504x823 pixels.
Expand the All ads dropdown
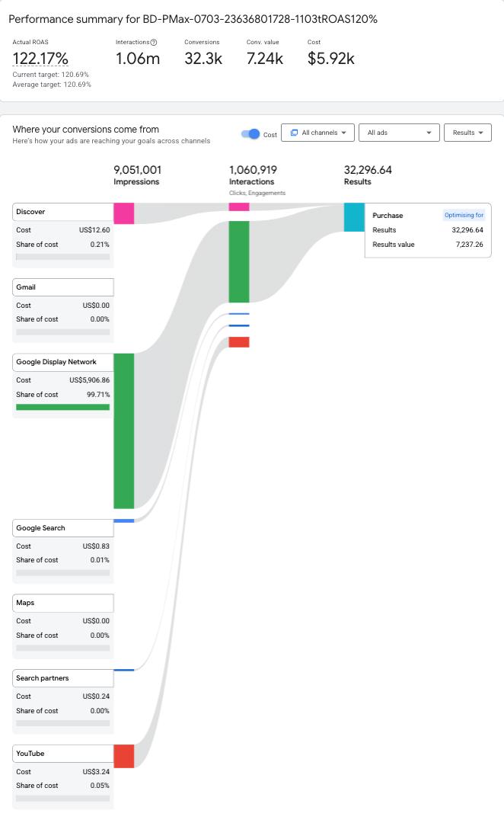point(400,133)
